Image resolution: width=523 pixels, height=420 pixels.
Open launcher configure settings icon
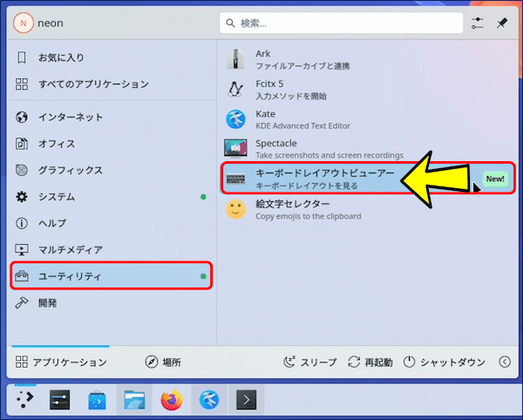[477, 24]
